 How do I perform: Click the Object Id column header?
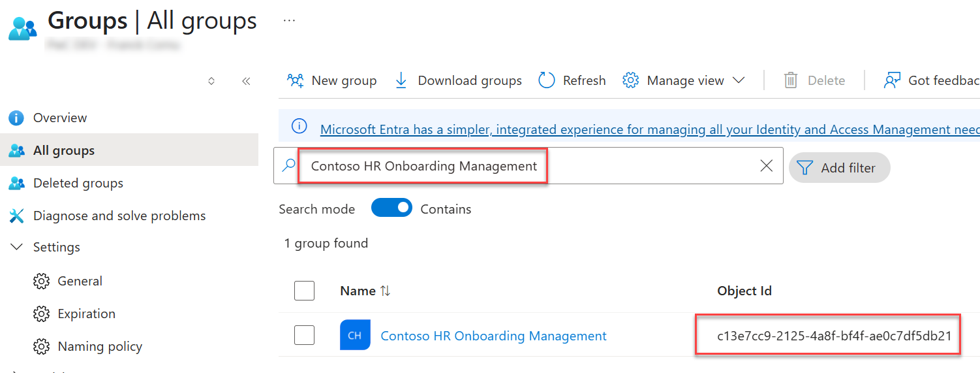click(x=744, y=291)
